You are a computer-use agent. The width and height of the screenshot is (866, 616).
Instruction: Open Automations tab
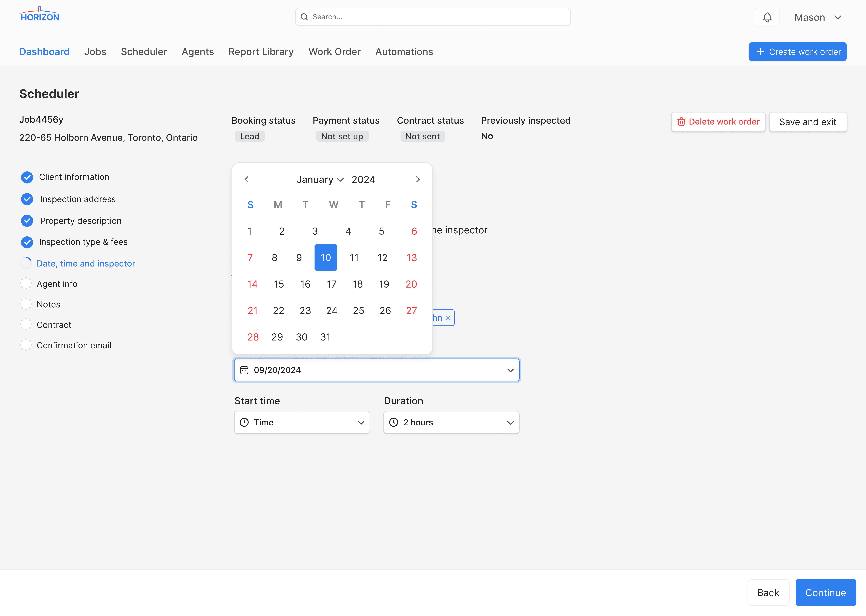point(404,52)
